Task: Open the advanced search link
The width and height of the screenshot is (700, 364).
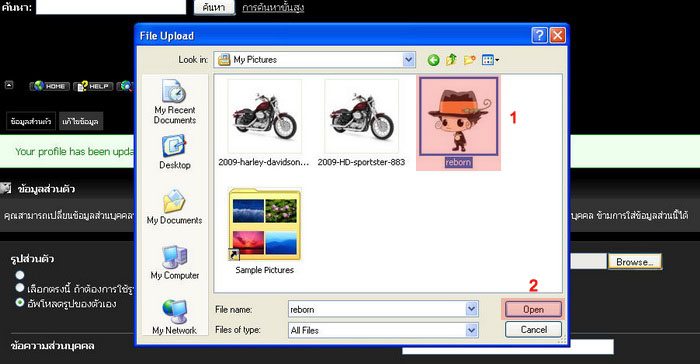Action: (273, 8)
